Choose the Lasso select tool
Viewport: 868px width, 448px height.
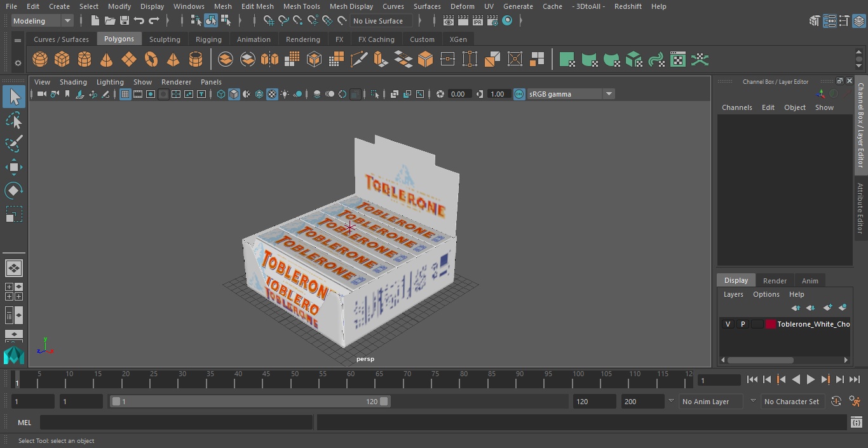[x=14, y=120]
